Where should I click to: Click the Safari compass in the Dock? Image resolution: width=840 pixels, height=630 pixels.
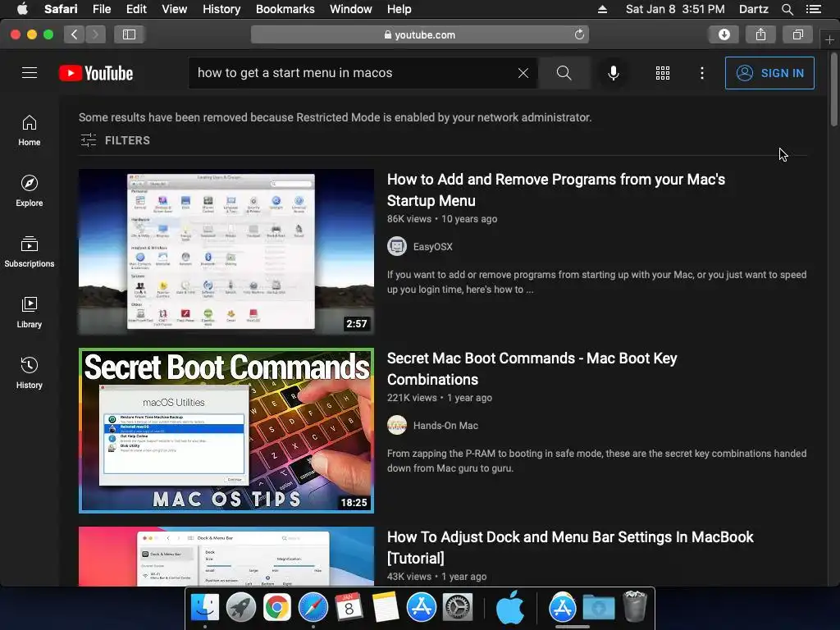[x=313, y=608]
